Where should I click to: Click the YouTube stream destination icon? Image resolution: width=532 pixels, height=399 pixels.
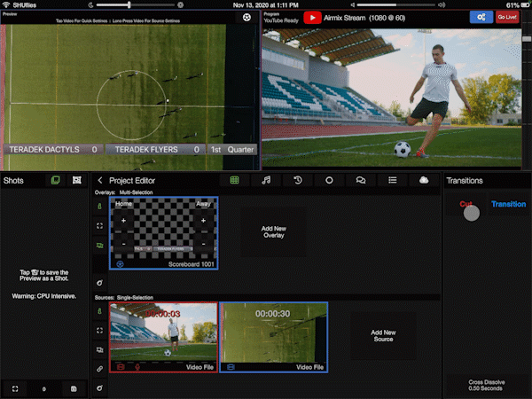click(313, 17)
